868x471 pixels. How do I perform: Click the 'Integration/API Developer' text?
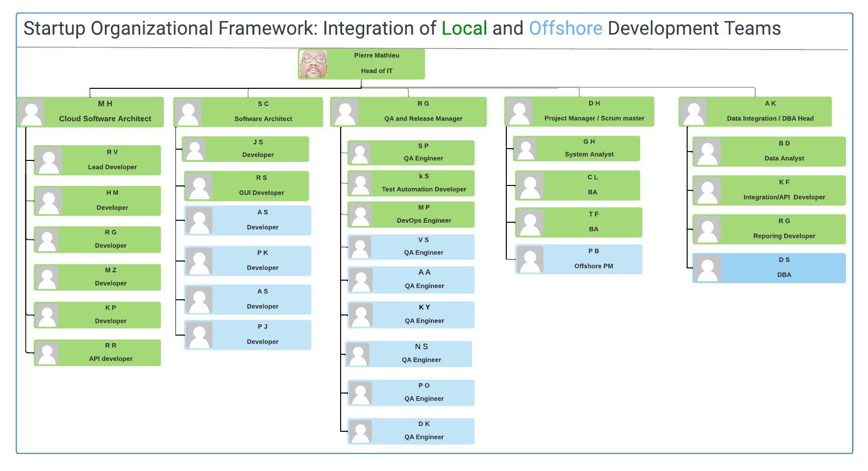(x=784, y=197)
